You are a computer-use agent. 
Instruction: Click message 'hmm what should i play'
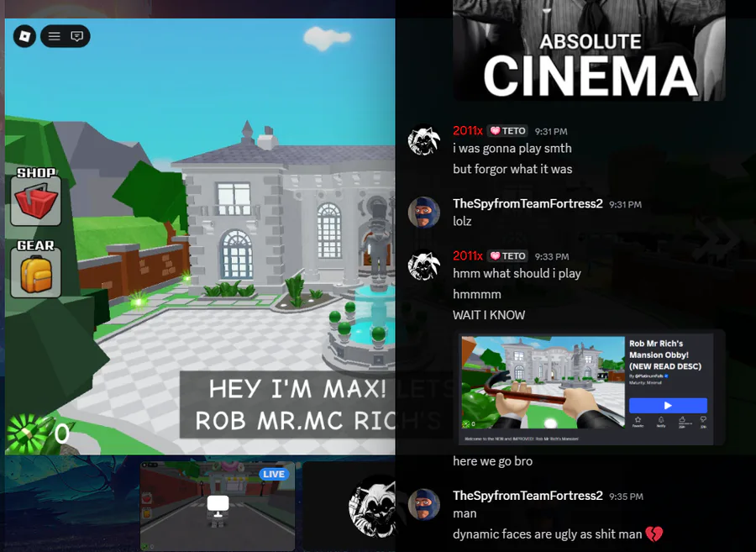click(x=517, y=273)
